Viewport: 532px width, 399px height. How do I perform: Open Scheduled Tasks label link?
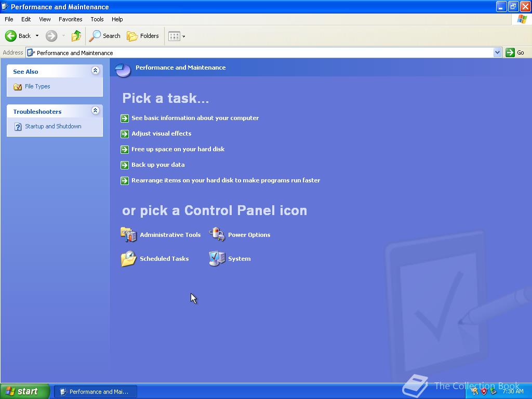(164, 259)
